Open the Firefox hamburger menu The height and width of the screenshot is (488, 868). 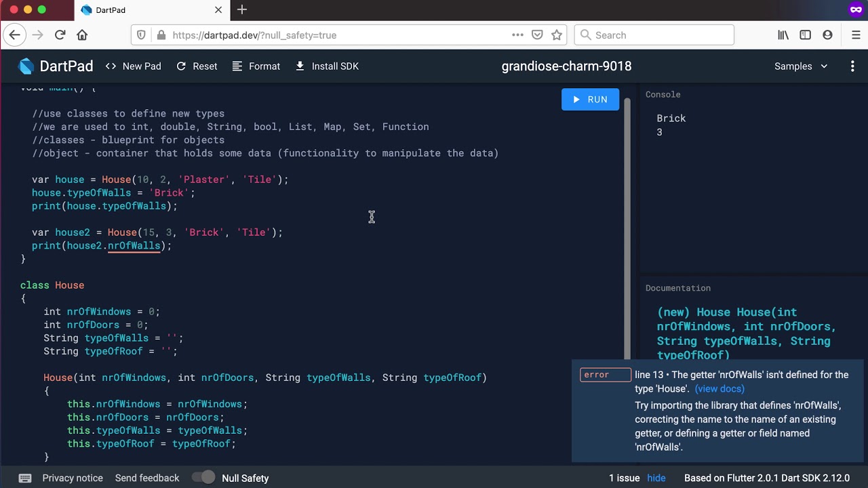coord(855,35)
